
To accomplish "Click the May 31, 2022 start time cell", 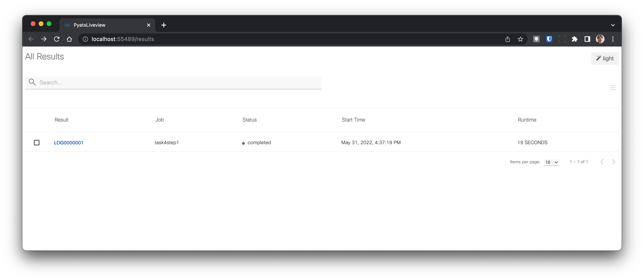I will point(371,142).
